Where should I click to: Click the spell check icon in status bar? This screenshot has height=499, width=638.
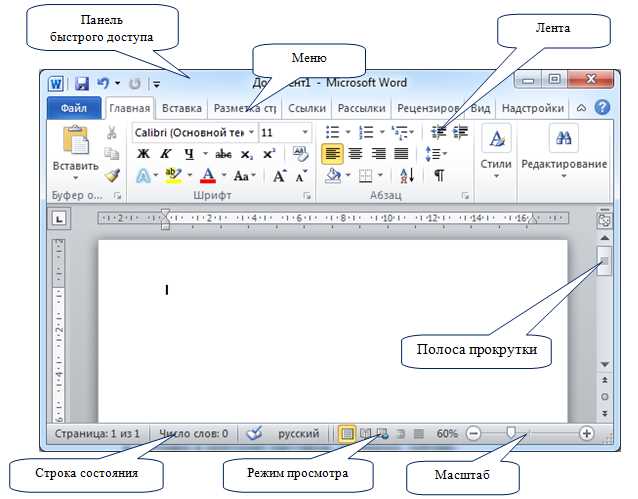coord(255,433)
